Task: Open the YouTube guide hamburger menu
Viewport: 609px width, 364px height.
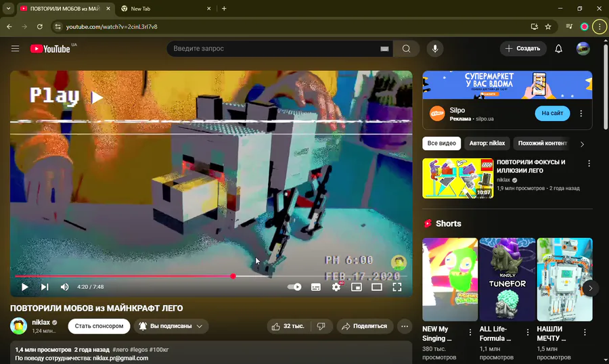Action: 15,49
